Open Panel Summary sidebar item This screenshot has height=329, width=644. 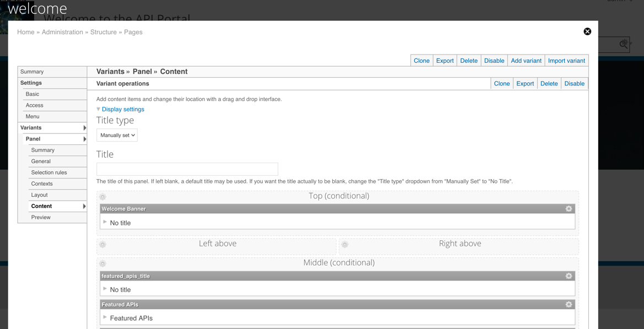pos(57,150)
